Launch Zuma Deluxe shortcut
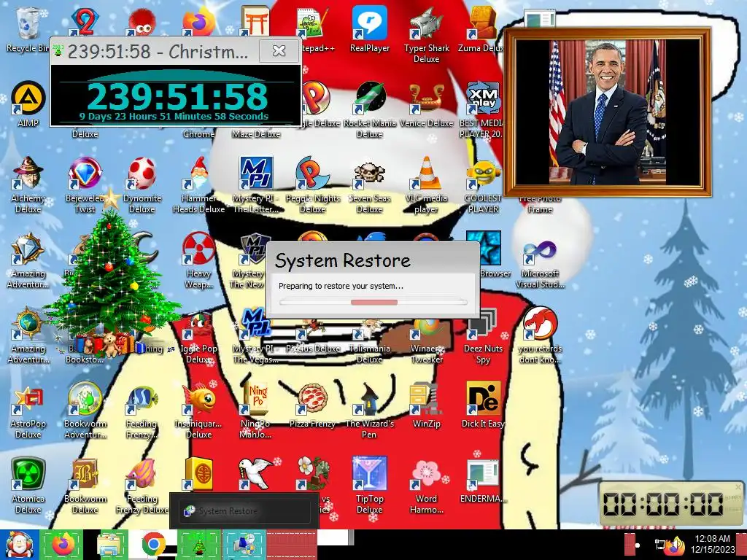Viewport: 747px width, 560px height. pos(481,29)
